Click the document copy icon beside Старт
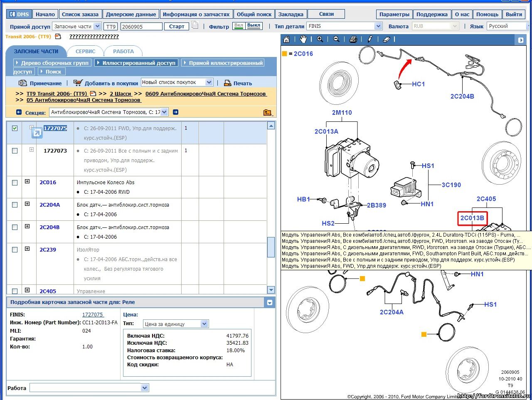 (x=195, y=25)
